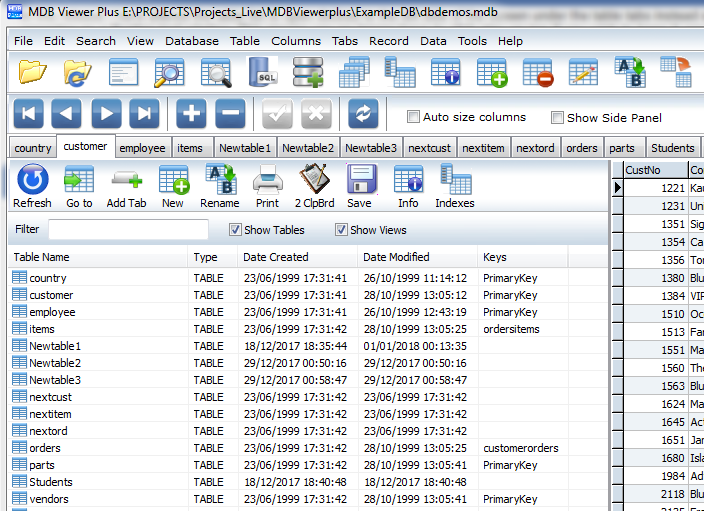The width and height of the screenshot is (704, 511).
Task: Sort by Table Name column header
Action: 98,257
